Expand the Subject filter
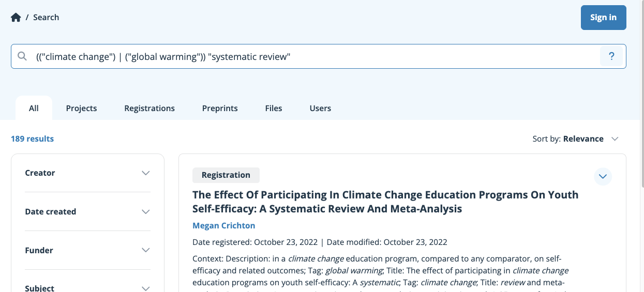Screen dimensions: 644x292 pos(87,288)
